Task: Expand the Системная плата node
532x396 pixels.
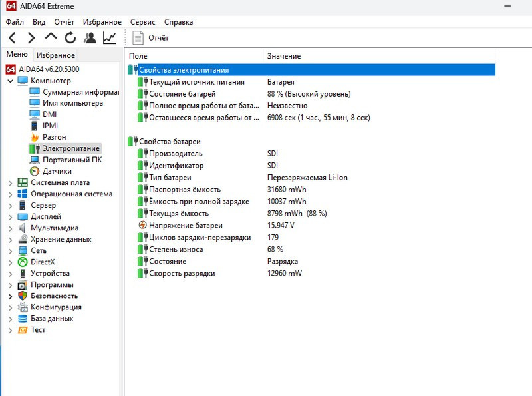Action: click(x=10, y=183)
